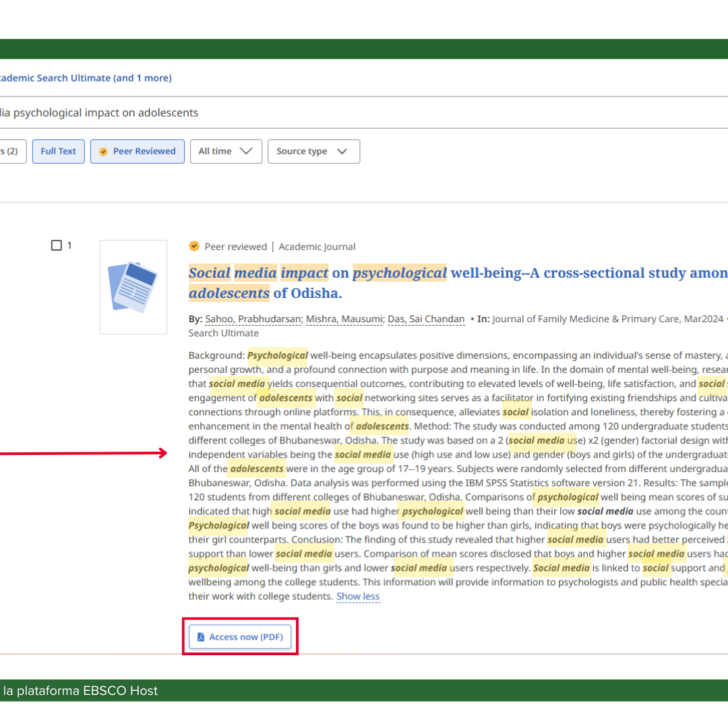The height and width of the screenshot is (728, 728).
Task: Collapse the abstract with Show less
Action: tap(357, 597)
